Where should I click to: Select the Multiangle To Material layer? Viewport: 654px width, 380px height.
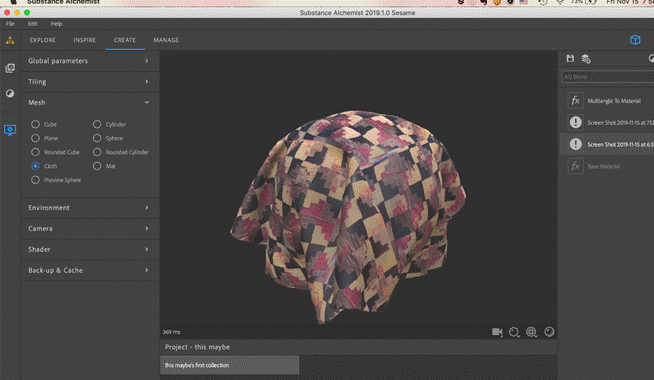click(x=607, y=101)
